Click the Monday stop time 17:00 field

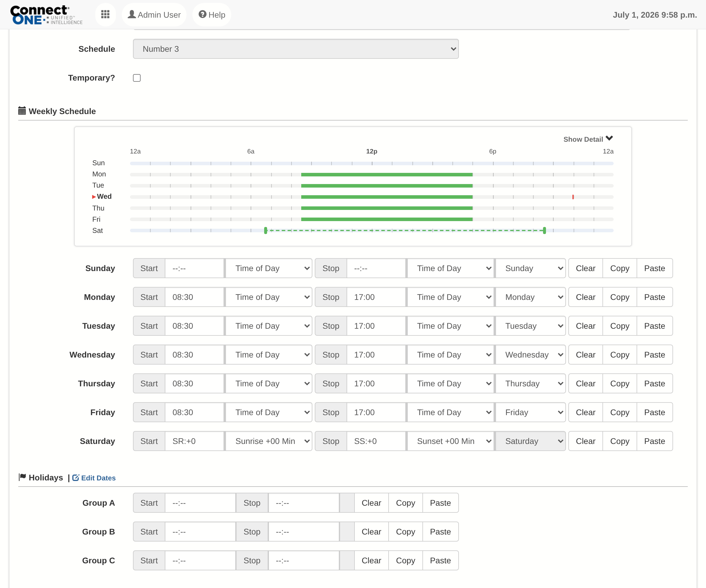(x=376, y=297)
